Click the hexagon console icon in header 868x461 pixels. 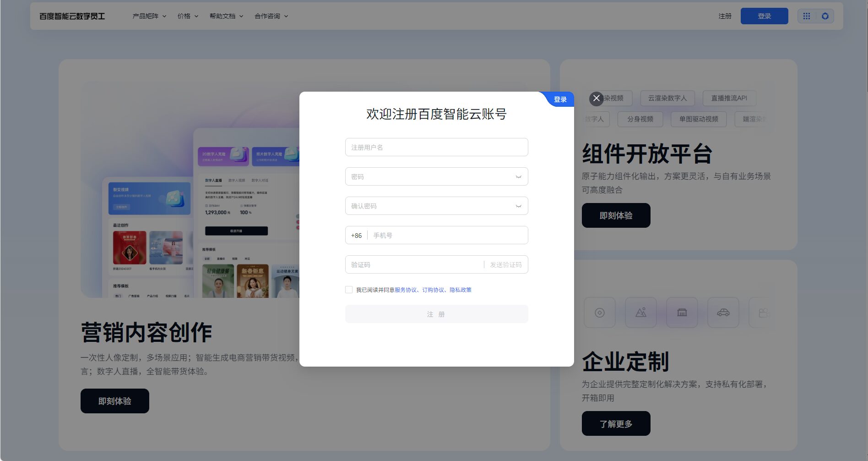(825, 16)
